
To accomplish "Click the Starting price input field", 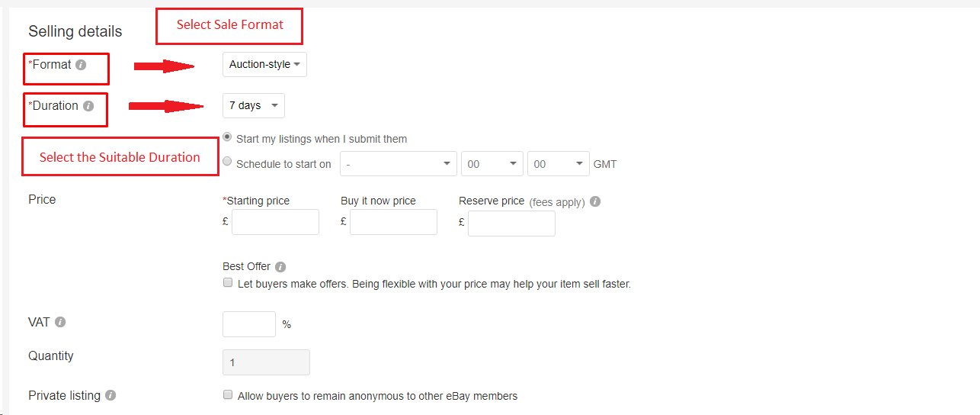I will click(275, 222).
